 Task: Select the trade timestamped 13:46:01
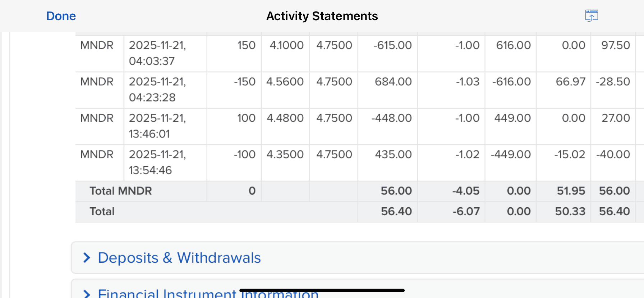tap(157, 126)
